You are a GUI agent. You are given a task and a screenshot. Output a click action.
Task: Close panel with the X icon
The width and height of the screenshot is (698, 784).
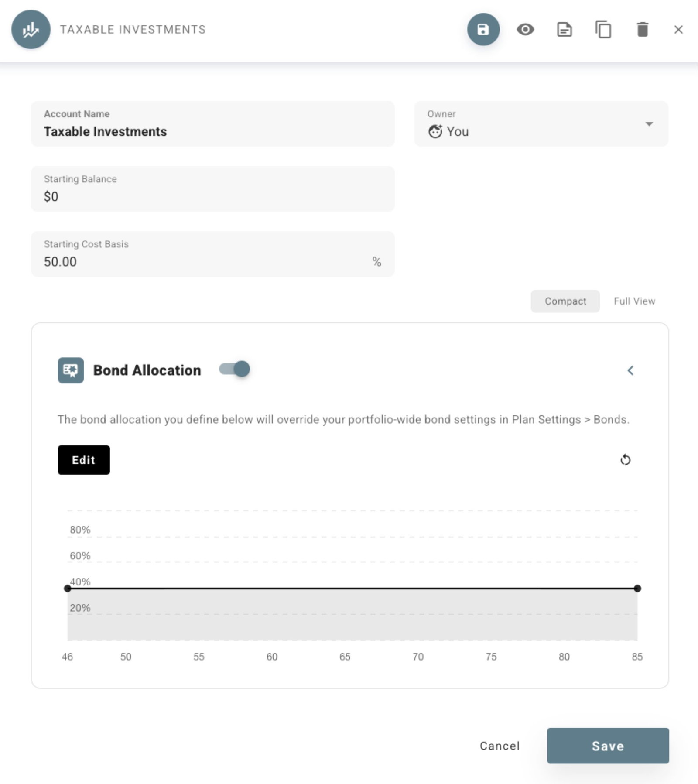tap(678, 29)
